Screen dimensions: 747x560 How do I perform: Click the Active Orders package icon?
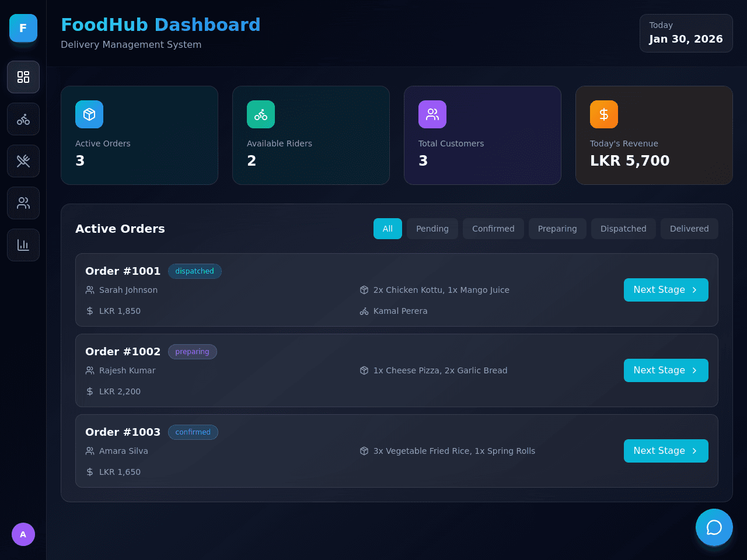[x=89, y=114]
